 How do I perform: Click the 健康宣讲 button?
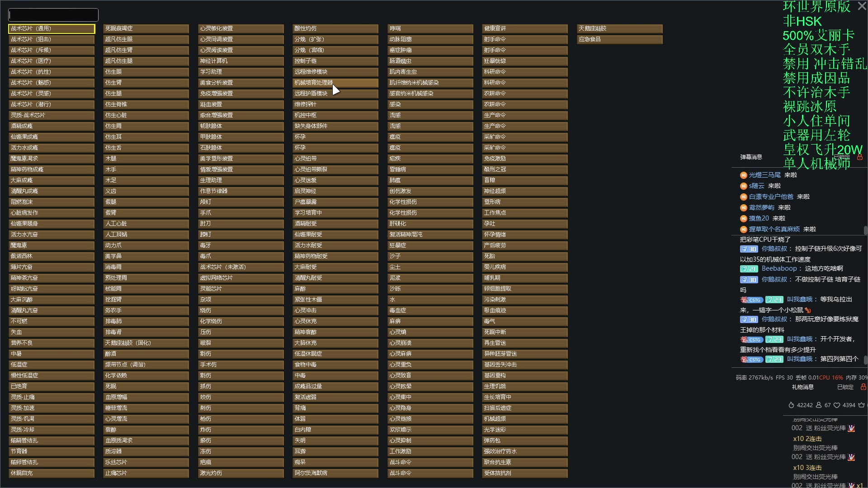pyautogui.click(x=525, y=28)
